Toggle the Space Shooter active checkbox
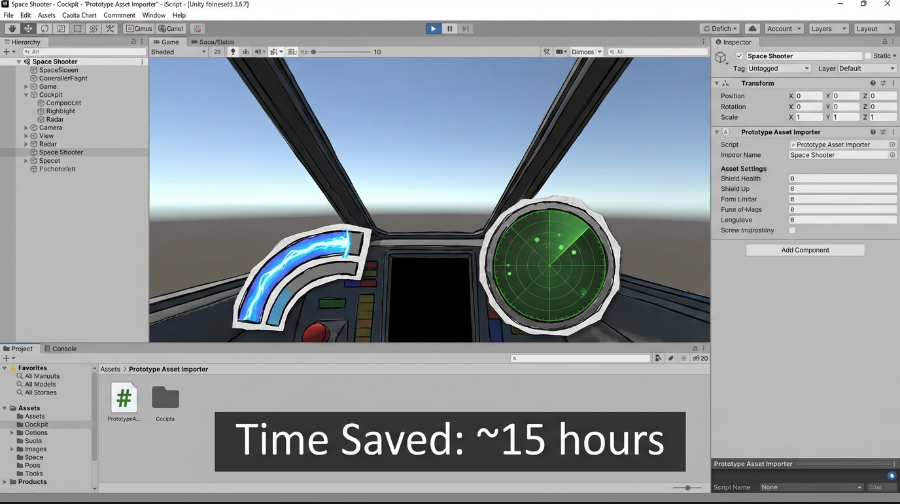 739,56
